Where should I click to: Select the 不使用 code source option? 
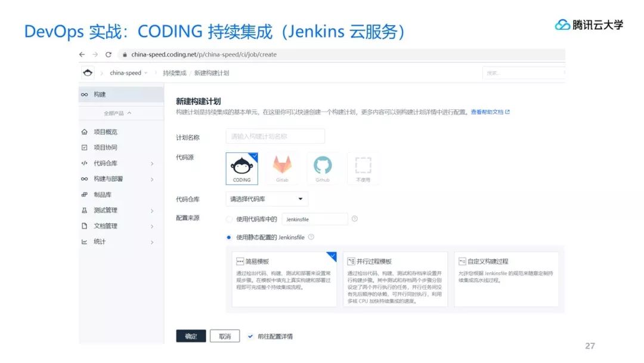363,168
